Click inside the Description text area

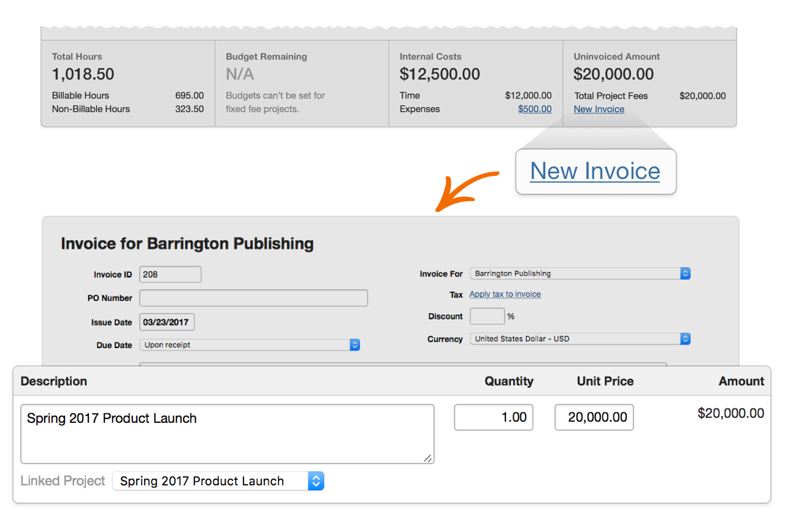(x=227, y=434)
